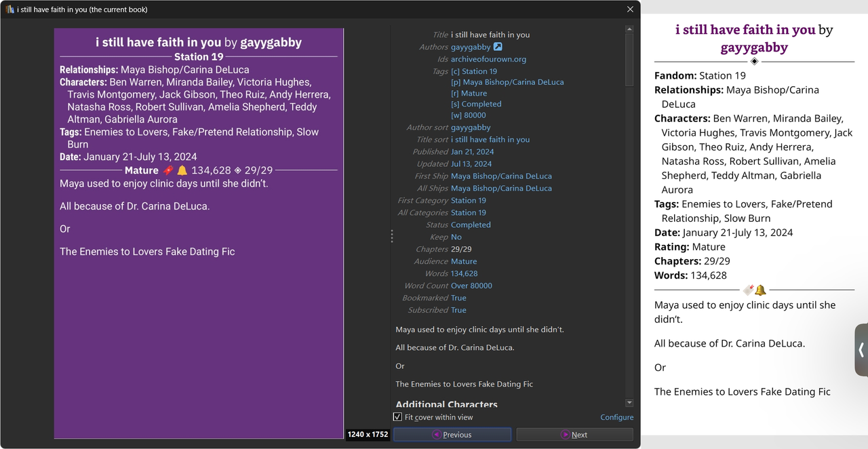This screenshot has height=449, width=868.
Task: Open archiveofourown.org Ids link
Action: [x=488, y=59]
